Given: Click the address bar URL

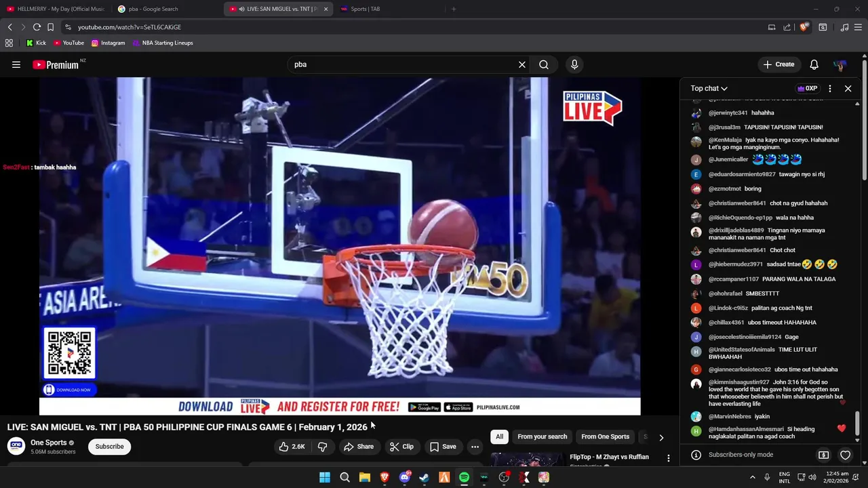Looking at the screenshot, I should click(129, 27).
